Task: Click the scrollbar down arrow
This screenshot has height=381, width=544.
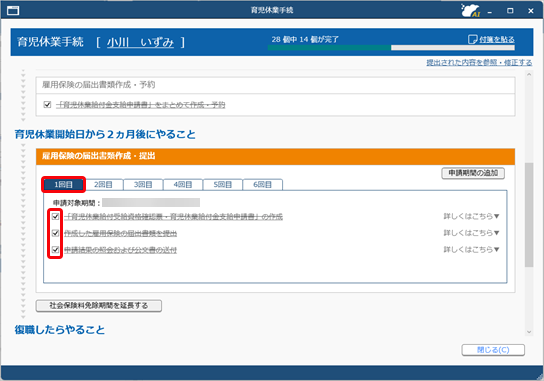Action: tap(529, 332)
